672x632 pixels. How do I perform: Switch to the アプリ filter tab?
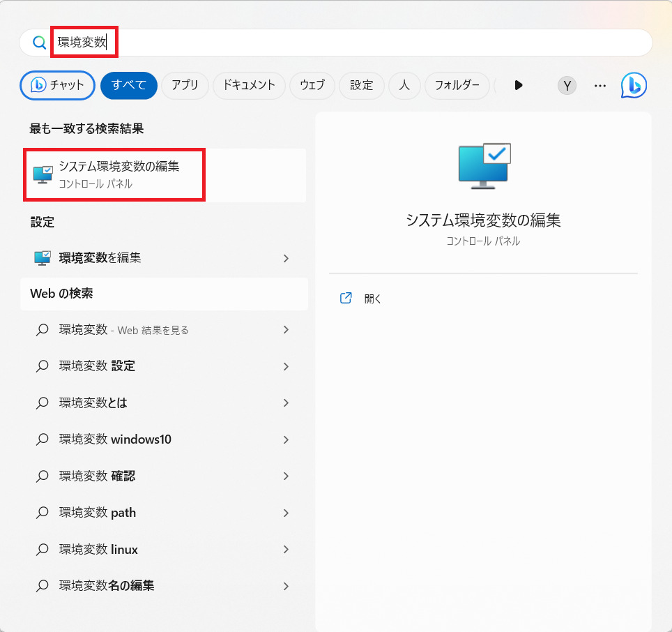(x=185, y=85)
